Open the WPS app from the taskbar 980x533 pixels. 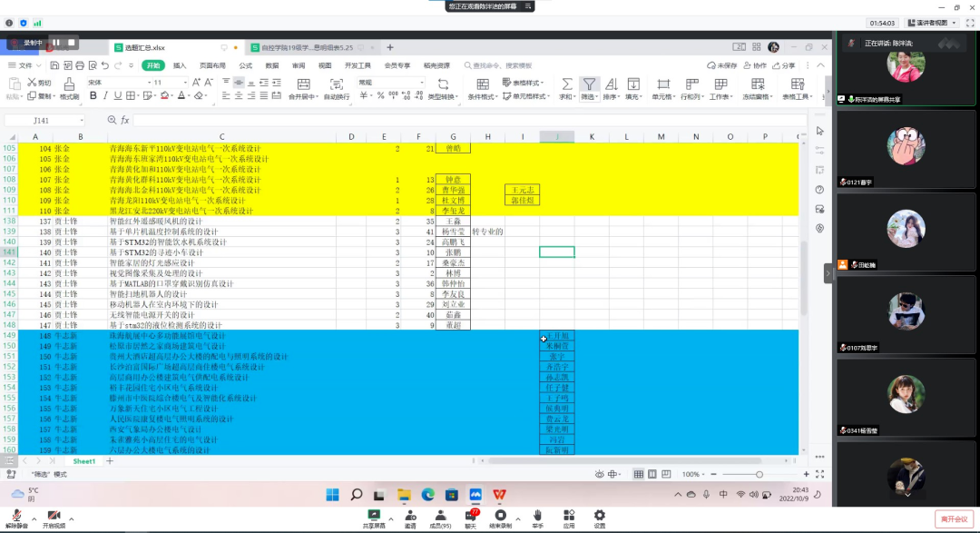pyautogui.click(x=499, y=495)
